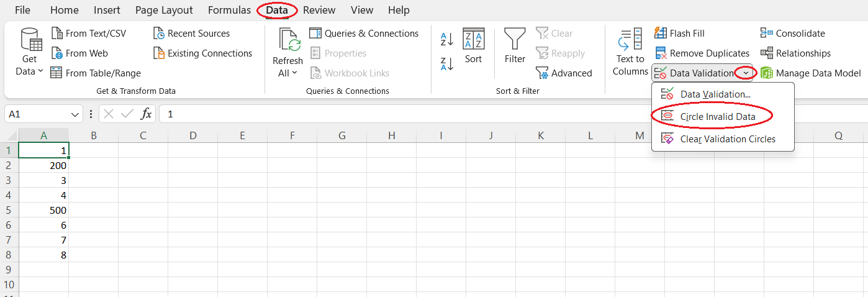Viewport: 868px width, 297px height.
Task: Click the Data Validation button
Action: 694,73
